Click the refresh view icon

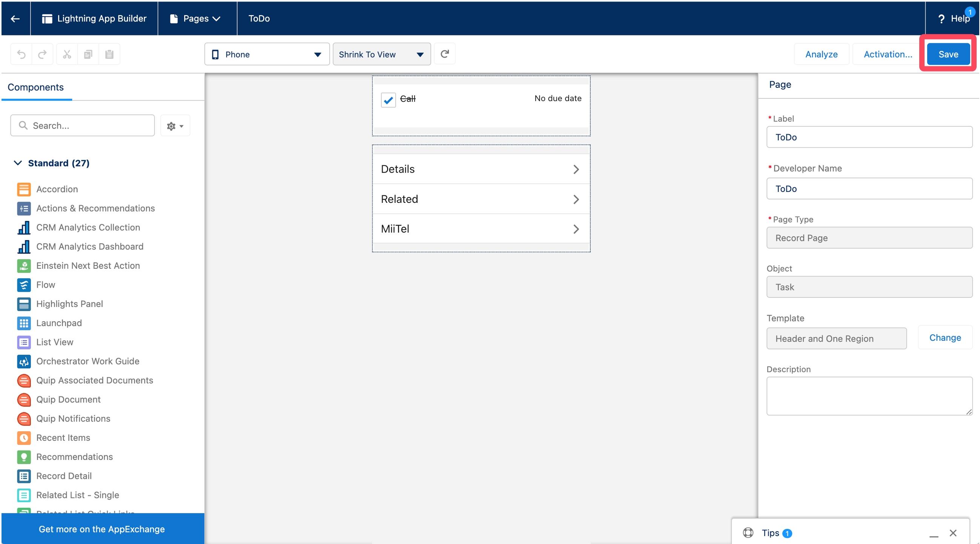coord(445,54)
